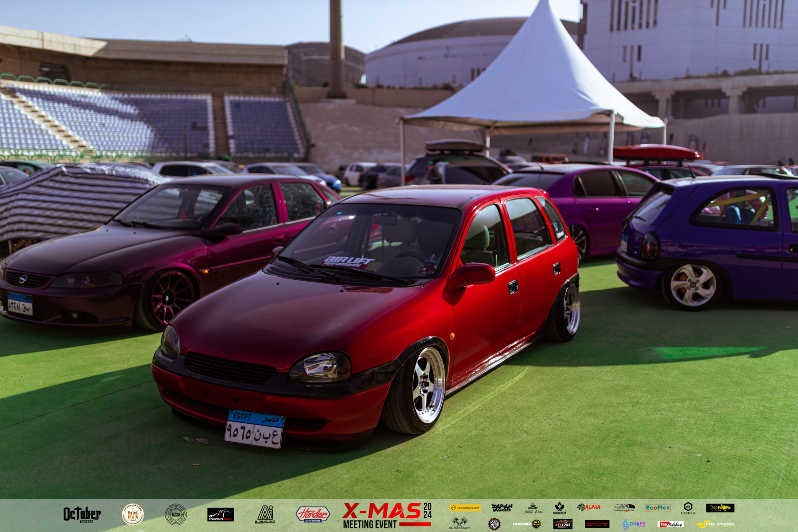
Task: Click the TicketsMarche.com yellow logo
Action: pyautogui.click(x=465, y=508)
